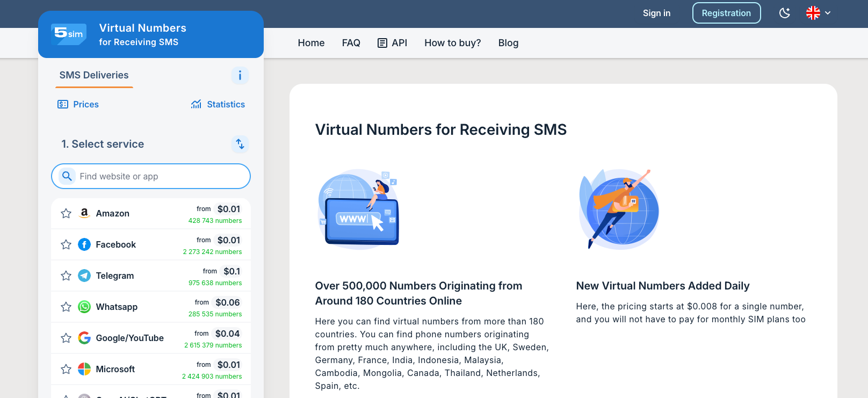Click the Whatsapp logo icon
Viewport: 868px width, 398px height.
[x=84, y=307]
